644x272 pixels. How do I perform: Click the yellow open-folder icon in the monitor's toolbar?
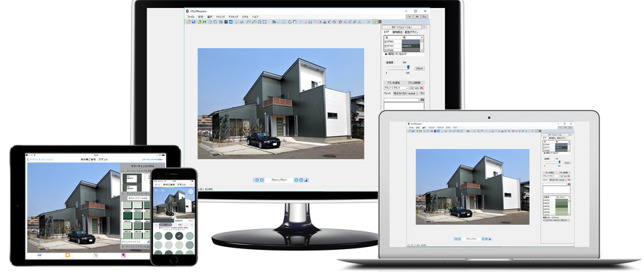(188, 21)
